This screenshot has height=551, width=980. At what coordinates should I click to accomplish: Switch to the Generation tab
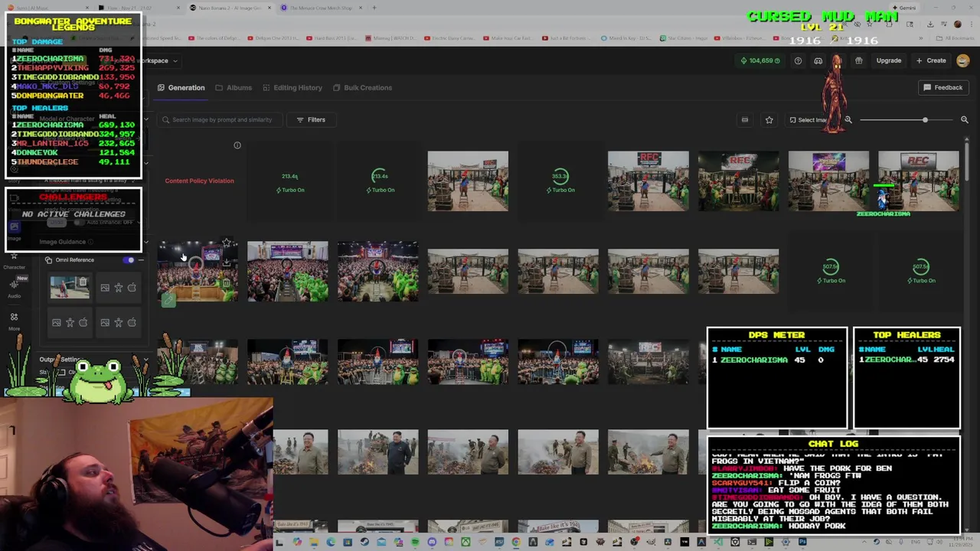coord(181,87)
